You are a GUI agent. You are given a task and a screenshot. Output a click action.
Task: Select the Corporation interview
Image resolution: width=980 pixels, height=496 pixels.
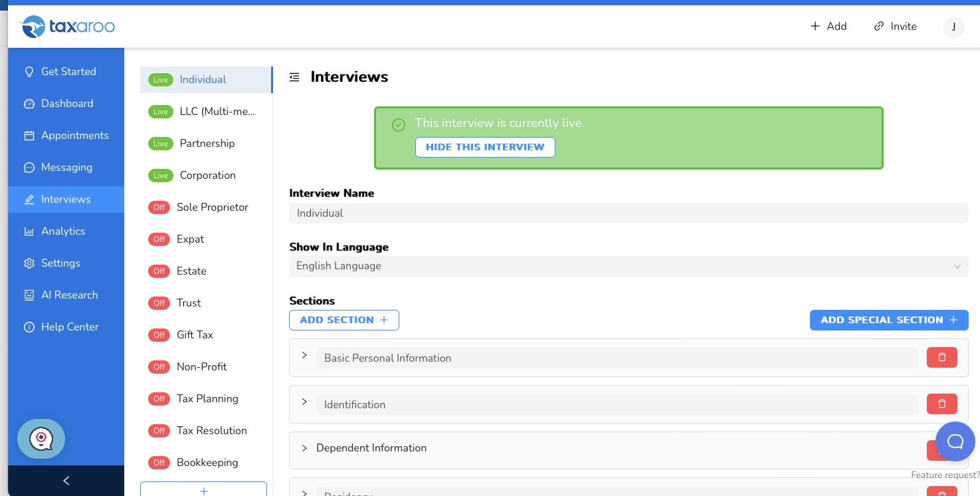[x=206, y=176]
